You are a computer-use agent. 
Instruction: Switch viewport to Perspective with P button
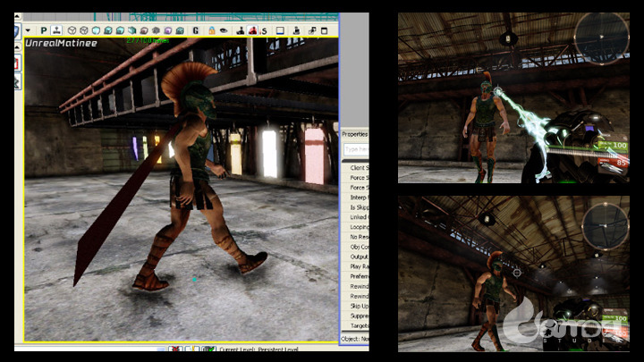click(44, 30)
